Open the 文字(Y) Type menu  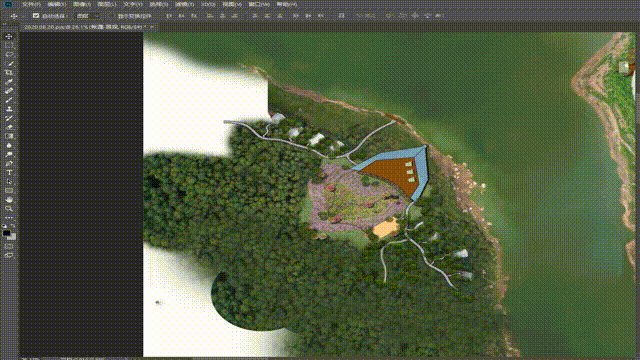pyautogui.click(x=133, y=4)
